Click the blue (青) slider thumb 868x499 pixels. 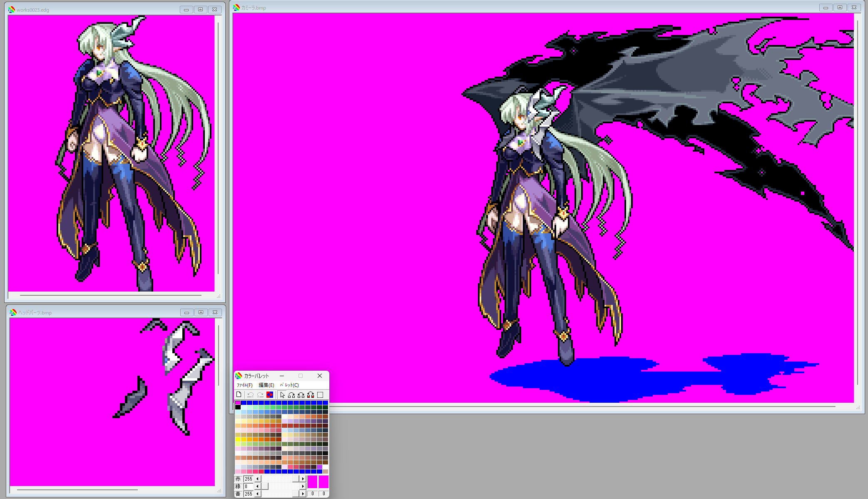tap(296, 494)
